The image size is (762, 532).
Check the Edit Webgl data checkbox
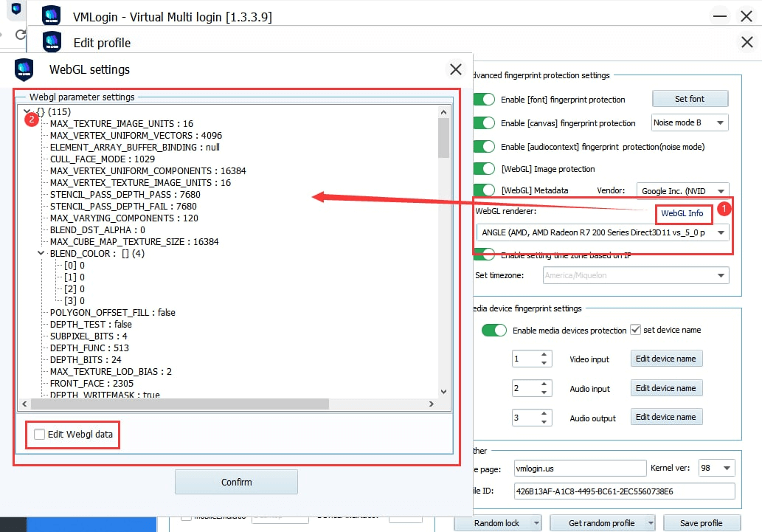[x=39, y=435]
